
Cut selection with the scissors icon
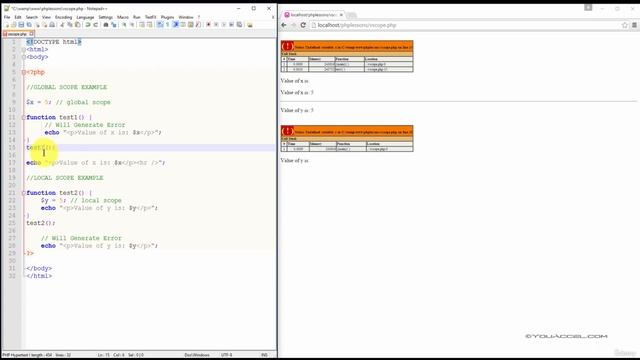click(x=61, y=25)
